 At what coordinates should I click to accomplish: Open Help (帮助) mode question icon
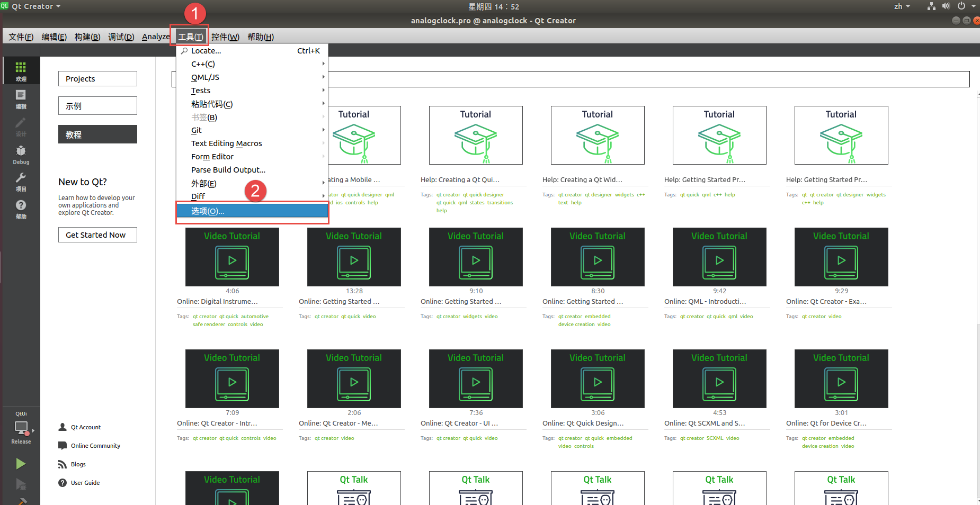click(21, 209)
